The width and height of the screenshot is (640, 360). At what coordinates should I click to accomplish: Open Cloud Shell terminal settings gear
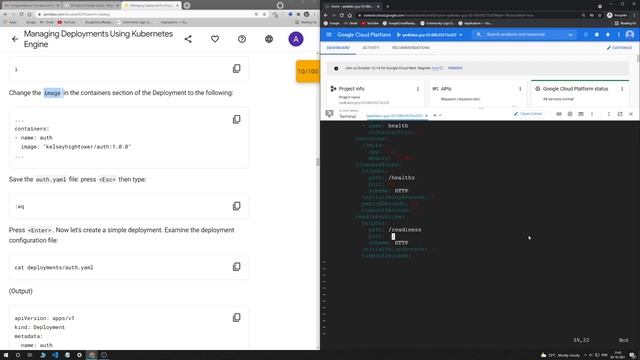(x=570, y=114)
